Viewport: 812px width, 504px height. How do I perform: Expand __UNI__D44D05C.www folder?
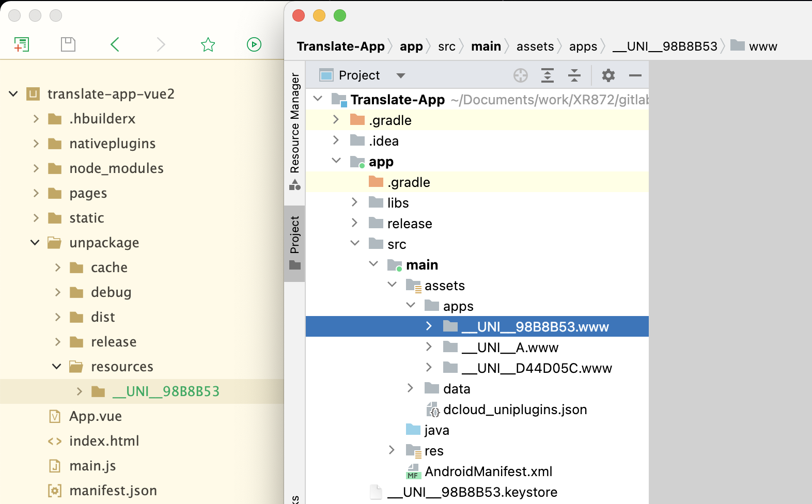pyautogui.click(x=429, y=368)
